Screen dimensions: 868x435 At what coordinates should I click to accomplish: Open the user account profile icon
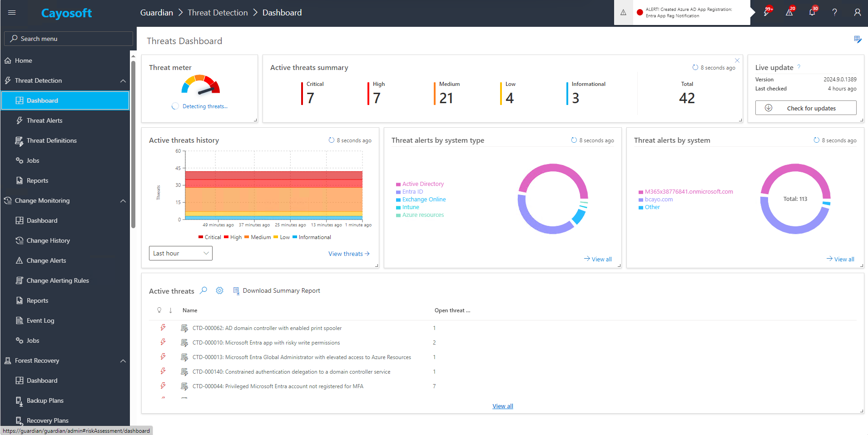point(857,12)
